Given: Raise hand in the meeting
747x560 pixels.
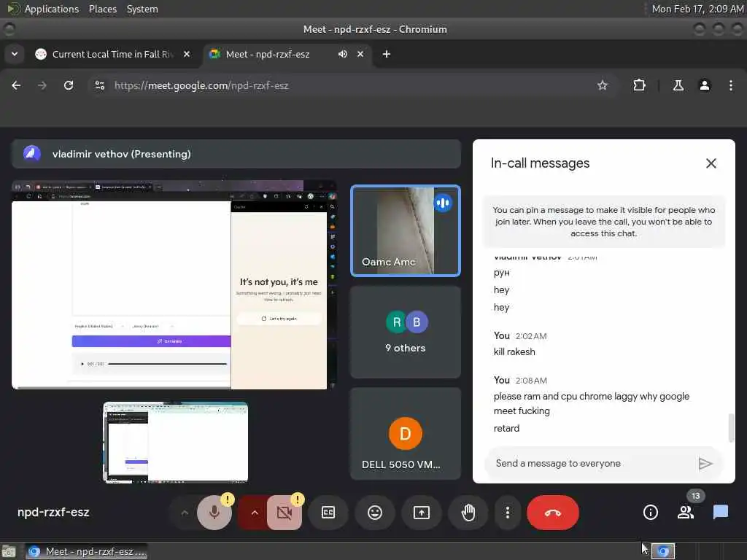Looking at the screenshot, I should click(468, 513).
